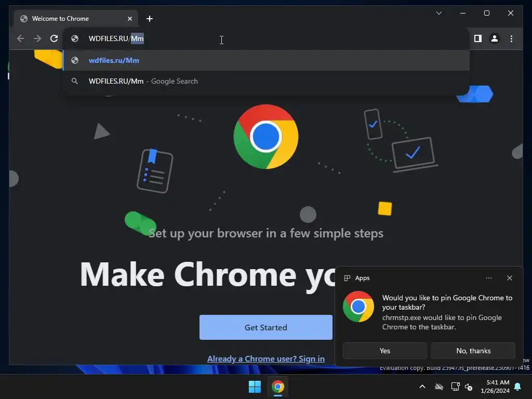Viewport: 532px width, 399px height.
Task: Click the cloud sync tray icon
Action: tap(439, 387)
